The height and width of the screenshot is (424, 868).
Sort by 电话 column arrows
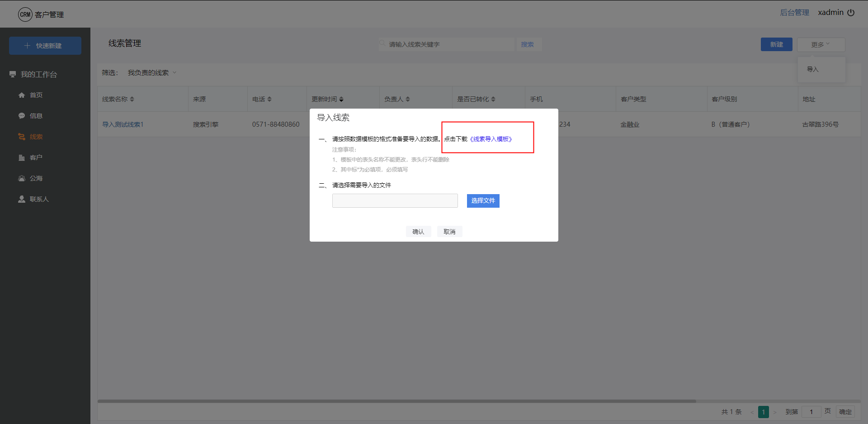point(269,99)
